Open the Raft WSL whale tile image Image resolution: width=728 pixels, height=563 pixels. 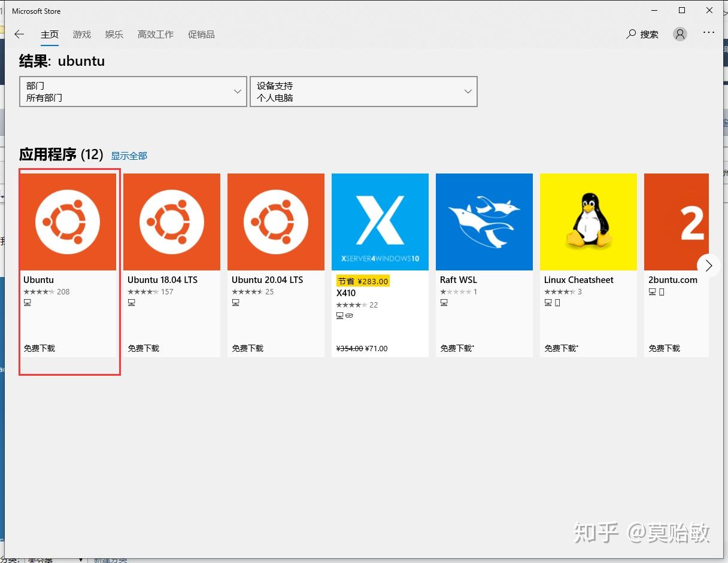coord(484,222)
